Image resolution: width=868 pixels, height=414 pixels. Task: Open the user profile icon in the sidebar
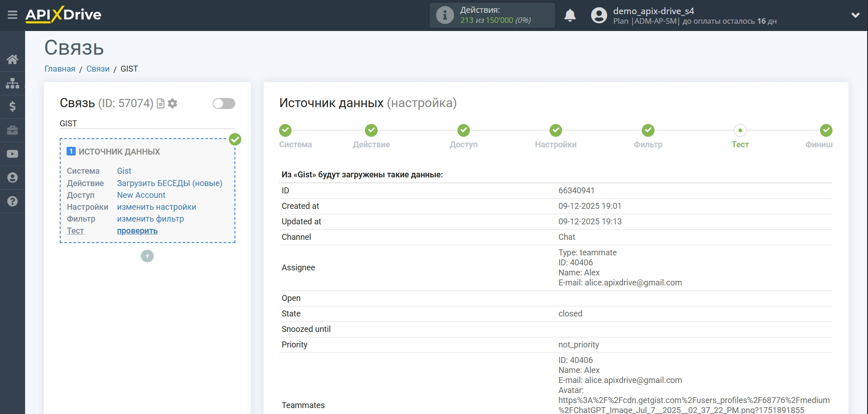pos(12,177)
